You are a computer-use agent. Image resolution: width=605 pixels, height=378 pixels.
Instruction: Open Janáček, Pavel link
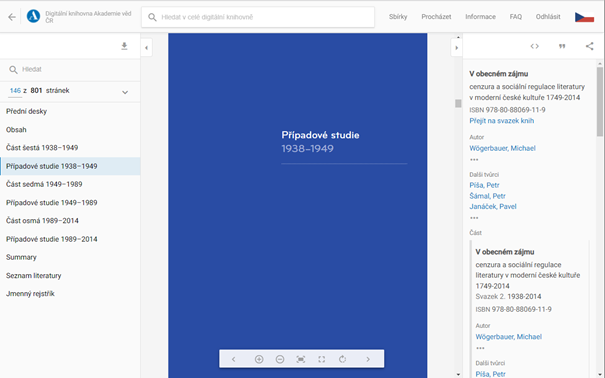pos(493,206)
